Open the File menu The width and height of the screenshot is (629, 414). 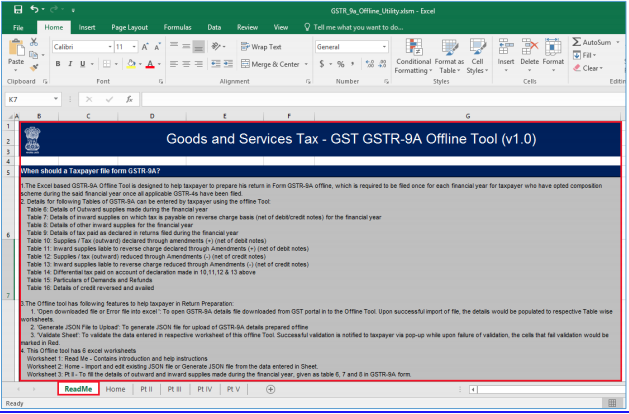pos(18,27)
